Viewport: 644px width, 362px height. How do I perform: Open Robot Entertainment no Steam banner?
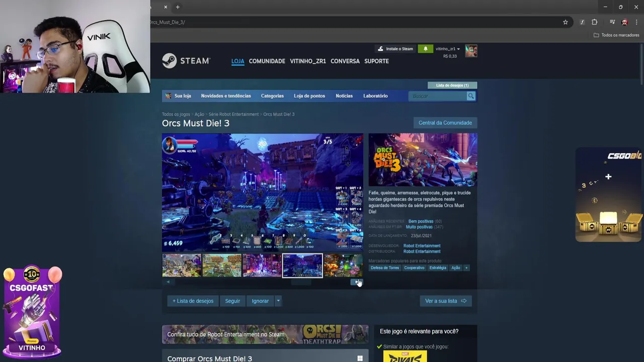[265, 334]
